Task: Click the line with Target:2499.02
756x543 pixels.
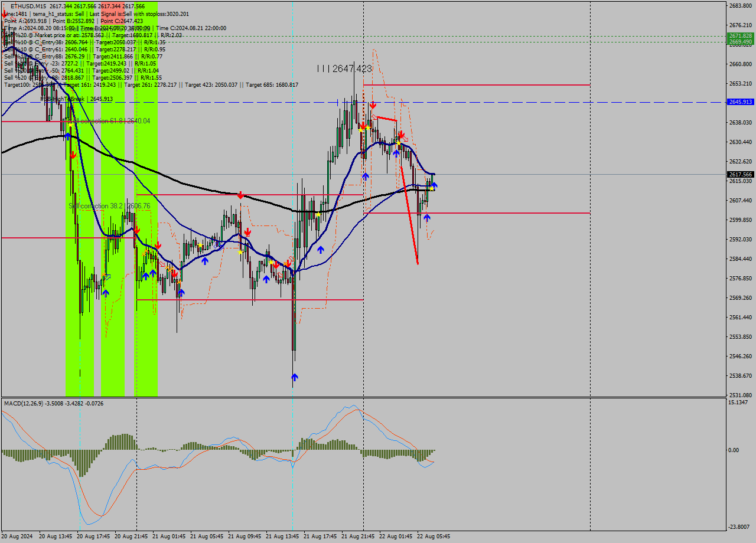Action: pos(82,70)
